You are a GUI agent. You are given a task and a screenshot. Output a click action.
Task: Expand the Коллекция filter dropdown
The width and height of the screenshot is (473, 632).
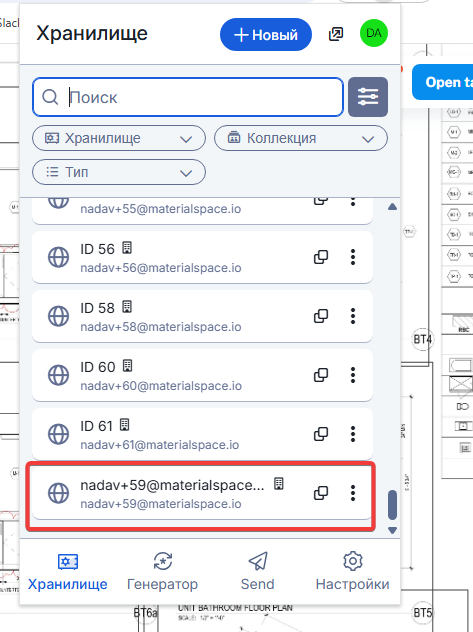[x=301, y=138]
